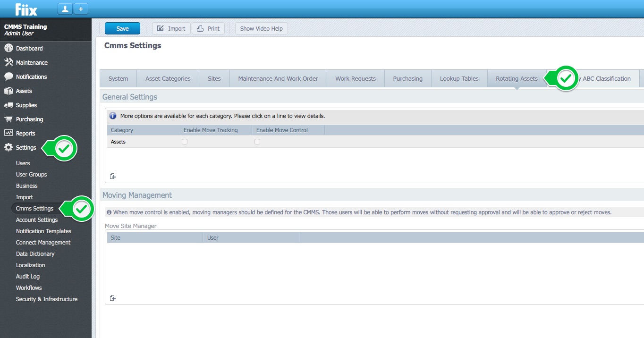This screenshot has height=338, width=644.
Task: Open the plus dropdown in top header
Action: [x=80, y=9]
